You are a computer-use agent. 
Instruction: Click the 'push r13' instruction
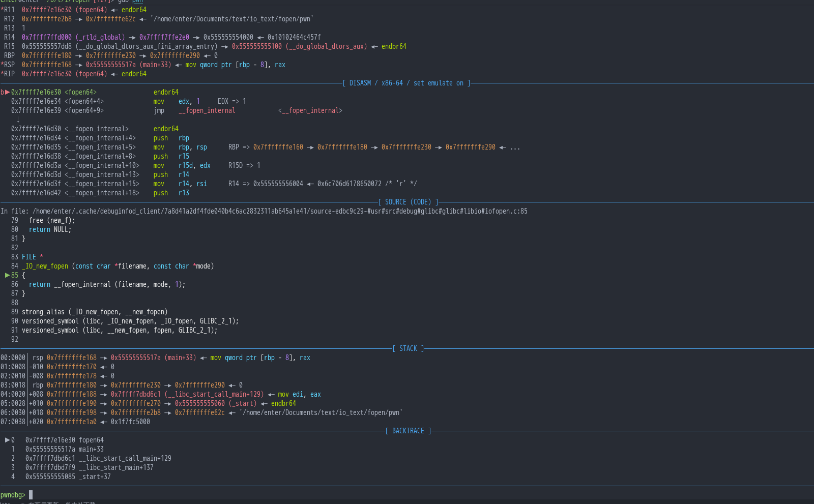171,193
